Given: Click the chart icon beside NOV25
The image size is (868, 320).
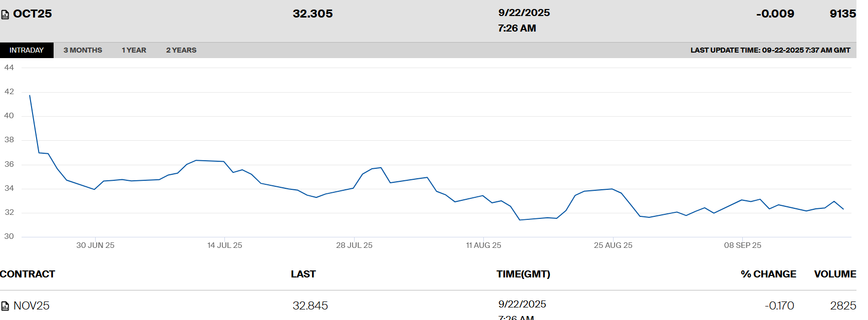Looking at the screenshot, I should click(x=5, y=306).
